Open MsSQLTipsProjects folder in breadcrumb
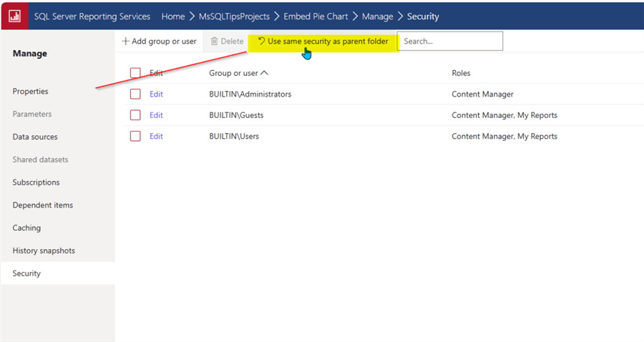 point(234,16)
